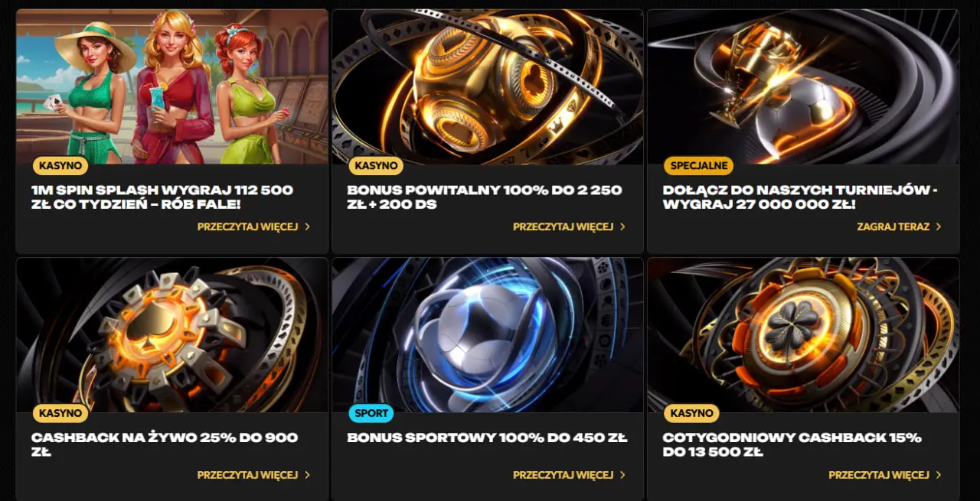Click the chevron arrow beside Bonus Sportowy's Przeczytaj więcej

[622, 475]
